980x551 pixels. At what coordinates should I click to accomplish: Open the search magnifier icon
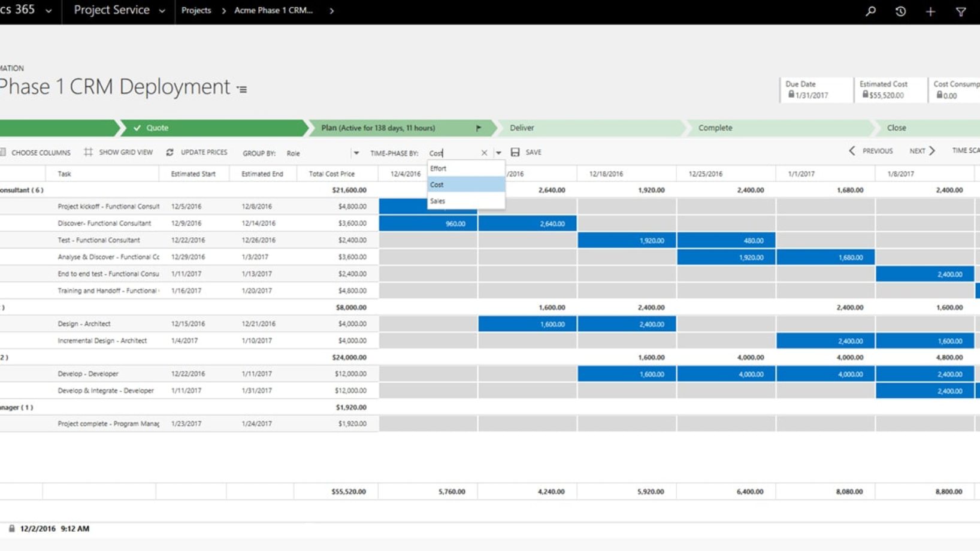(x=870, y=11)
